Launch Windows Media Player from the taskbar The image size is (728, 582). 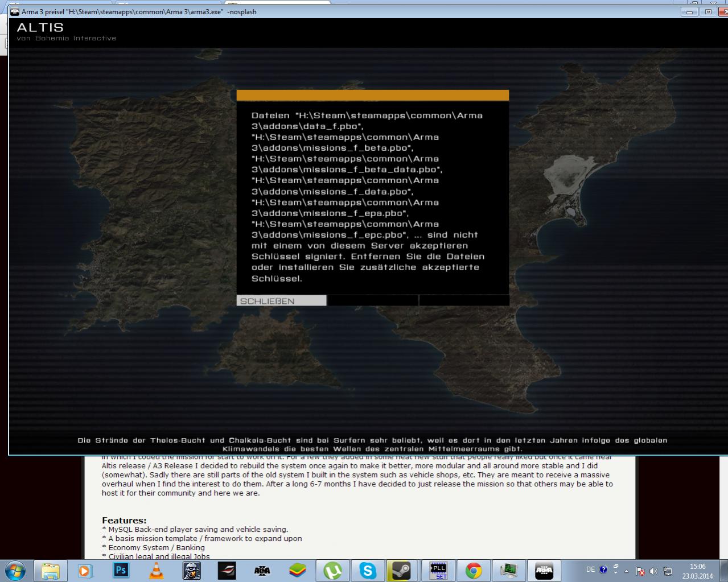pyautogui.click(x=85, y=570)
